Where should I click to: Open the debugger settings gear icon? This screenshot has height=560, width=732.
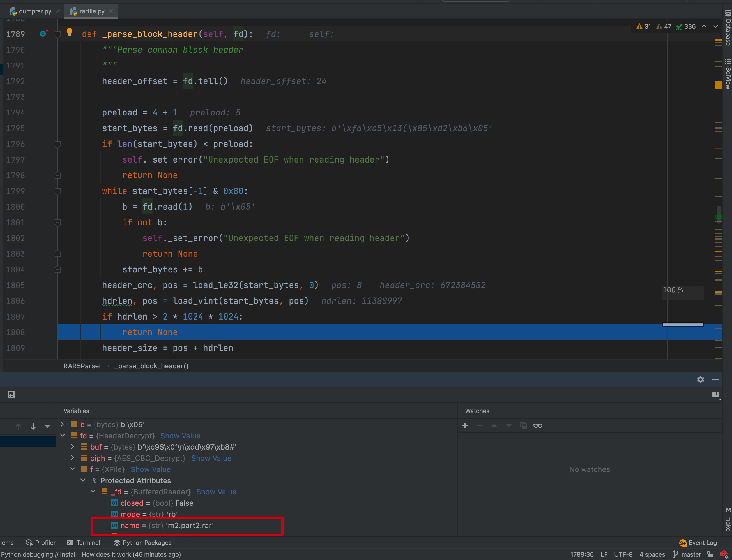(700, 379)
